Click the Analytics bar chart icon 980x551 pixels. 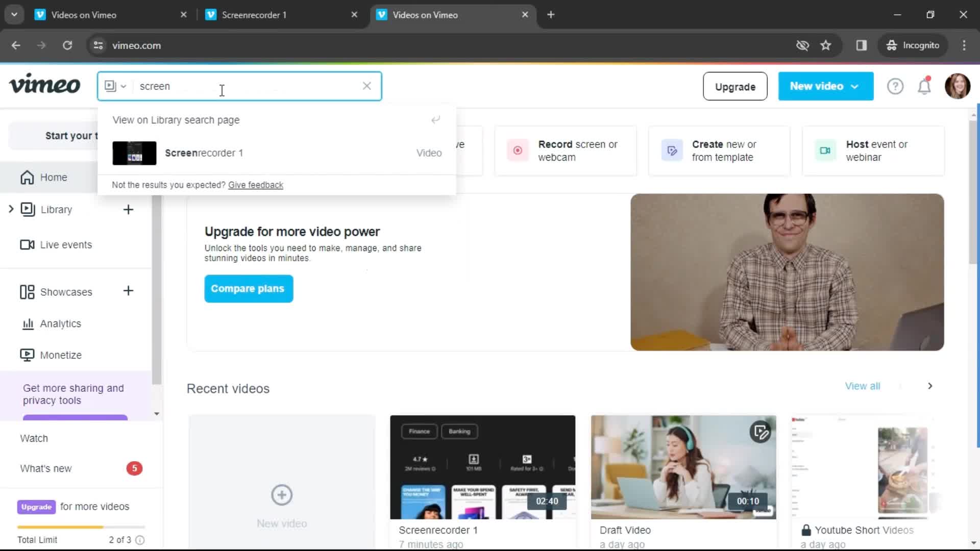click(28, 323)
